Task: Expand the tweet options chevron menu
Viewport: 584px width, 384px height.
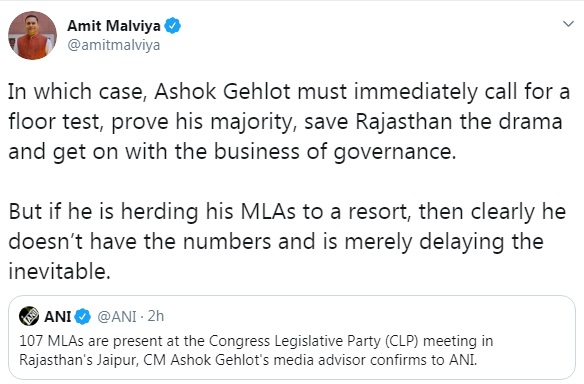Action: (568, 24)
